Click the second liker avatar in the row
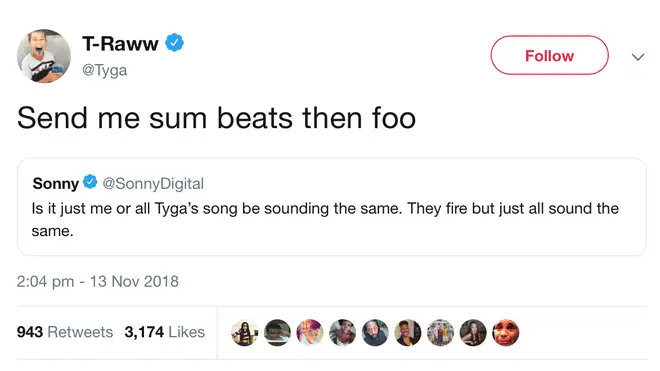 [277, 333]
